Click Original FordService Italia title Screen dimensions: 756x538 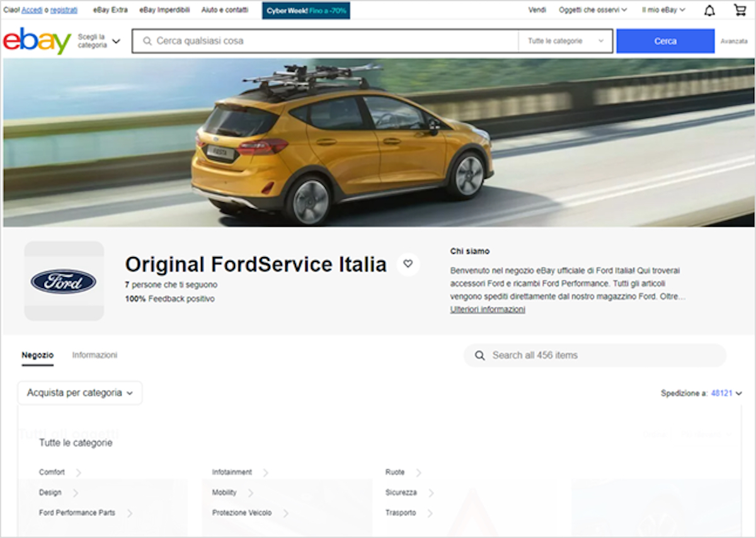point(256,264)
